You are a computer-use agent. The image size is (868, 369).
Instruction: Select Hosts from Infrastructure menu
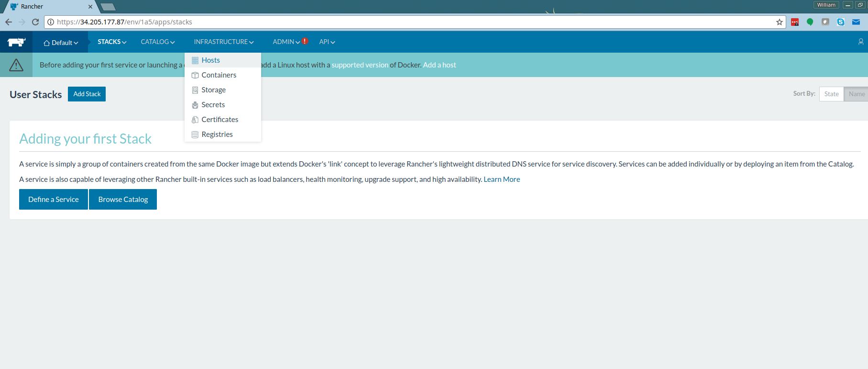coord(223,60)
